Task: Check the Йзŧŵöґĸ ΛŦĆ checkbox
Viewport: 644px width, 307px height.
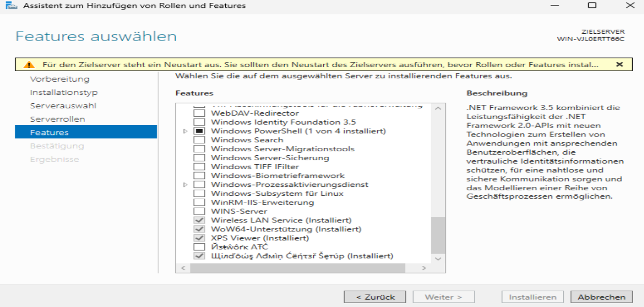Action: click(198, 247)
